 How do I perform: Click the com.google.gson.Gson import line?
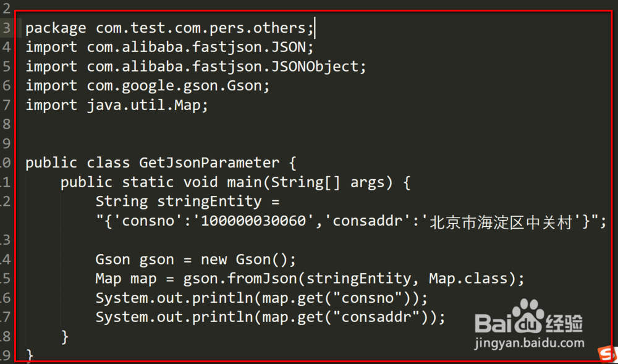(x=147, y=86)
